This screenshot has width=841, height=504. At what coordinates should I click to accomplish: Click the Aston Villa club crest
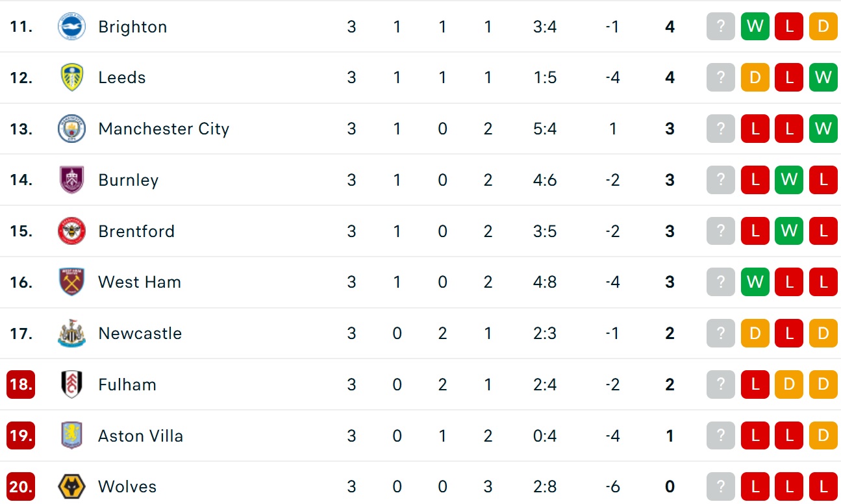click(71, 436)
